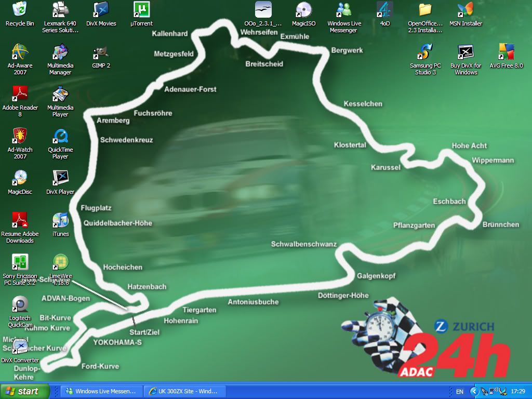Open the EN language bar selector
532x399 pixels.
[459, 391]
